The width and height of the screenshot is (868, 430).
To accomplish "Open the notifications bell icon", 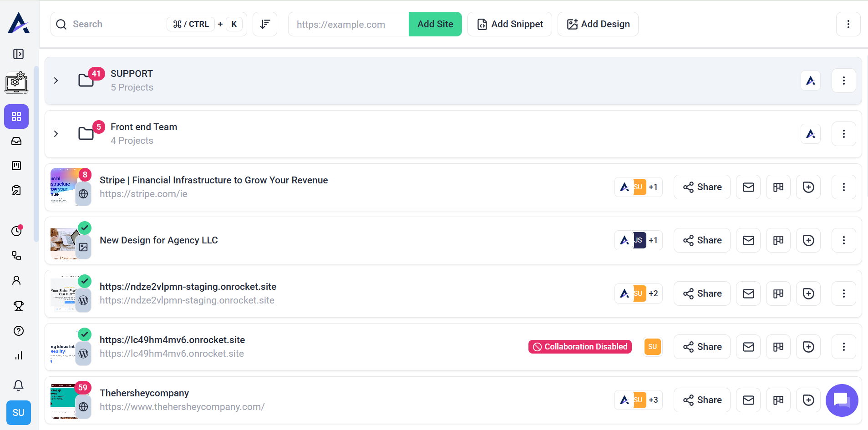I will [18, 385].
